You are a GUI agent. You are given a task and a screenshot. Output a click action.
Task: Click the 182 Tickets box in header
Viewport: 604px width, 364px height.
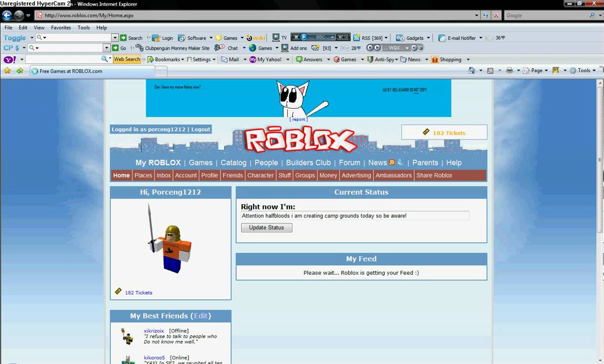pyautogui.click(x=444, y=132)
